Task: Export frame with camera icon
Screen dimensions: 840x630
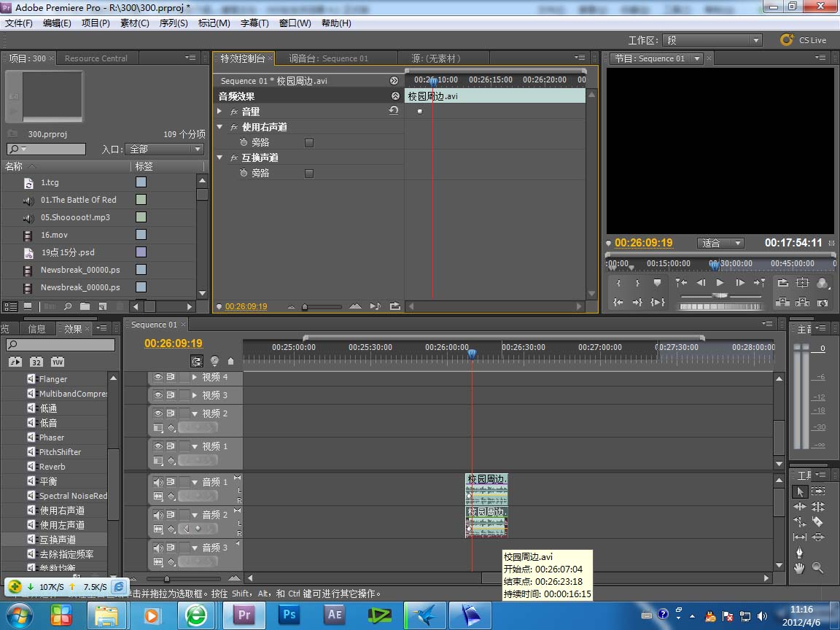Action: click(822, 303)
